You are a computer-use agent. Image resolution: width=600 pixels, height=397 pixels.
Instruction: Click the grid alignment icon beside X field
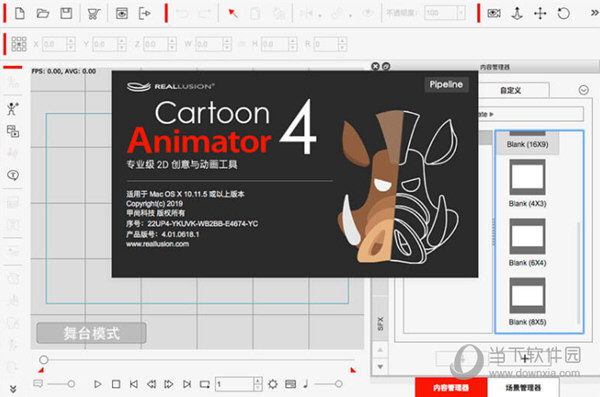pos(19,44)
